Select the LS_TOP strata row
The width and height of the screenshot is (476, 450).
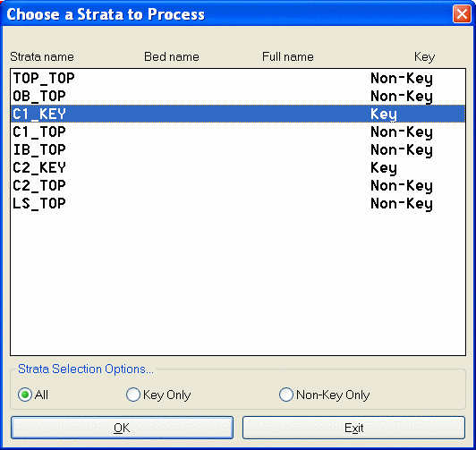238,204
